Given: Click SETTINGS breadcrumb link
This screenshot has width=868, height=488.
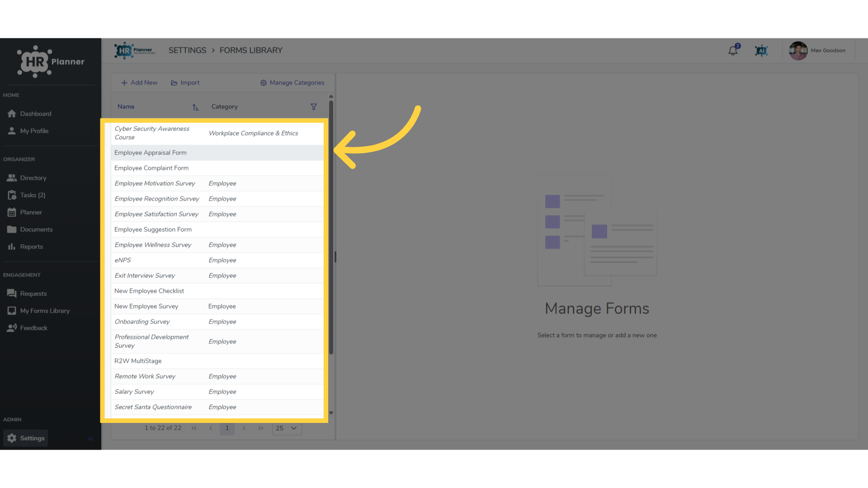Looking at the screenshot, I should click(187, 51).
